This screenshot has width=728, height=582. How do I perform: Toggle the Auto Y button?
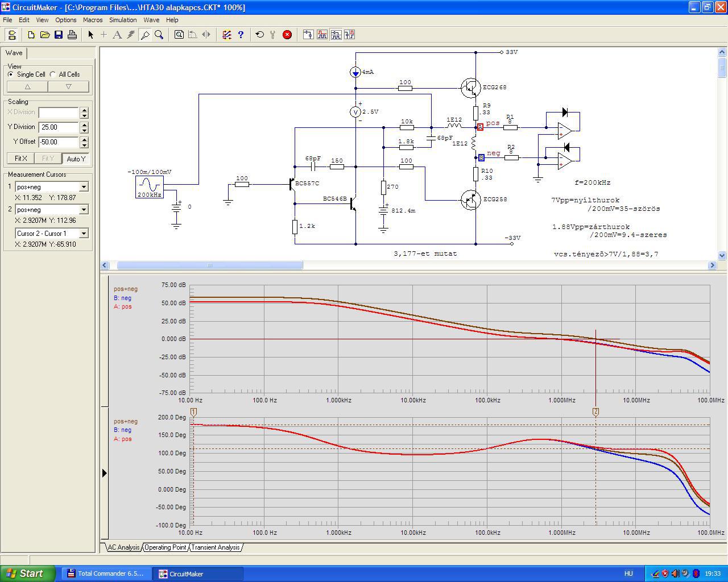click(x=76, y=159)
